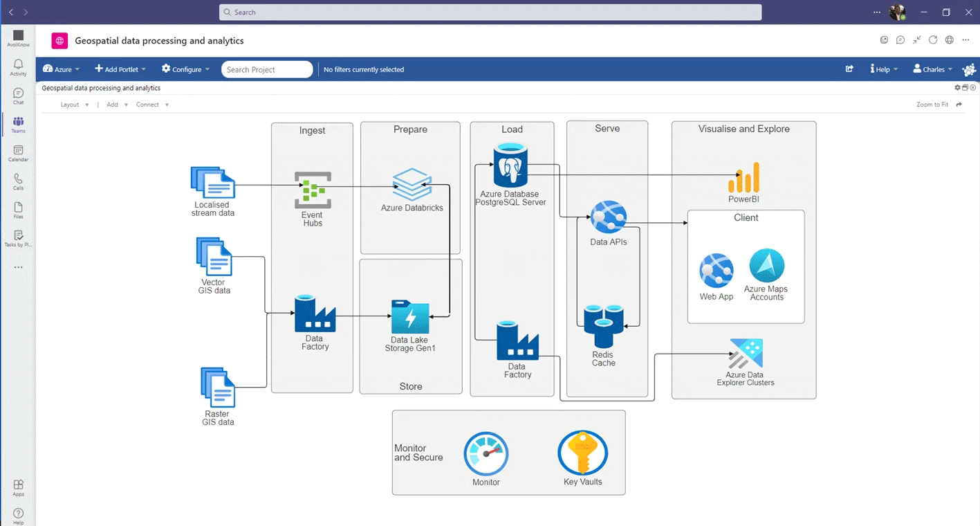This screenshot has width=980, height=526.
Task: Reload the tab with the refresh icon
Action: pos(933,40)
